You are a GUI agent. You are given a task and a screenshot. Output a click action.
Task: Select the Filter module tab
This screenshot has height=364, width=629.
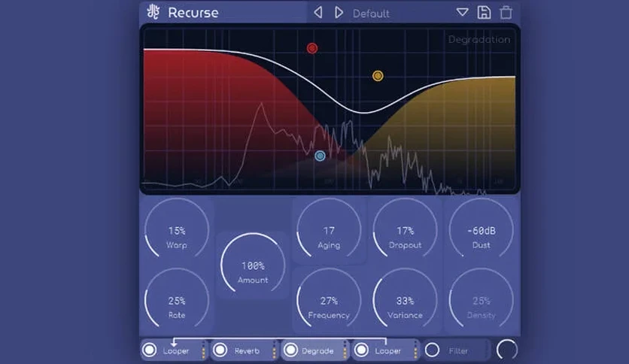(x=458, y=350)
